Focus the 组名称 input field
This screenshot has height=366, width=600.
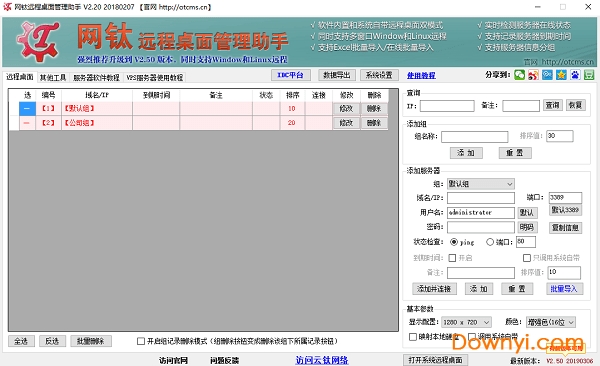[474, 137]
